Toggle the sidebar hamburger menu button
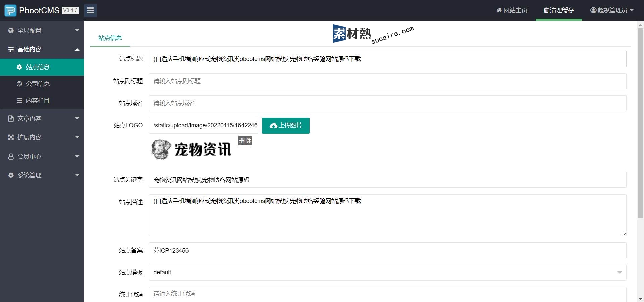644x302 pixels. click(x=90, y=10)
